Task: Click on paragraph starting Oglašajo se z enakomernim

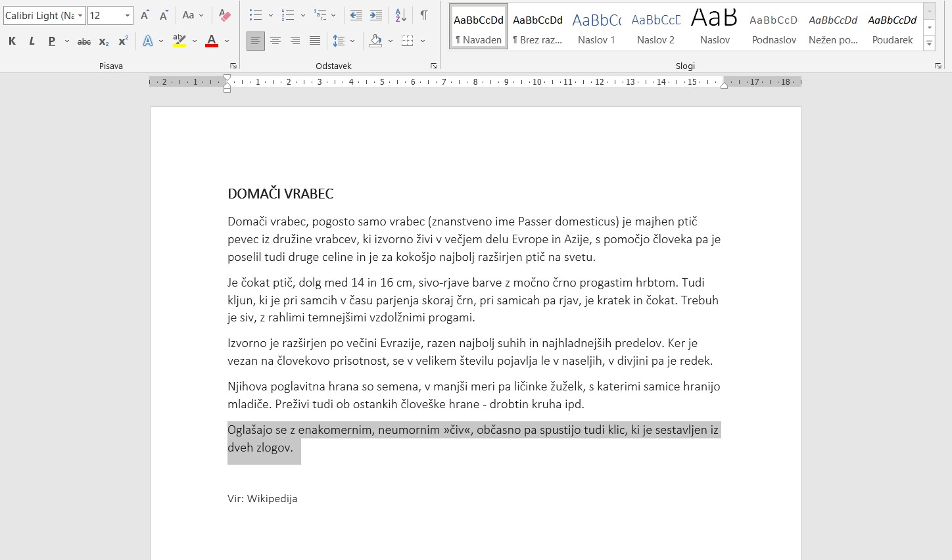Action: coord(473,439)
